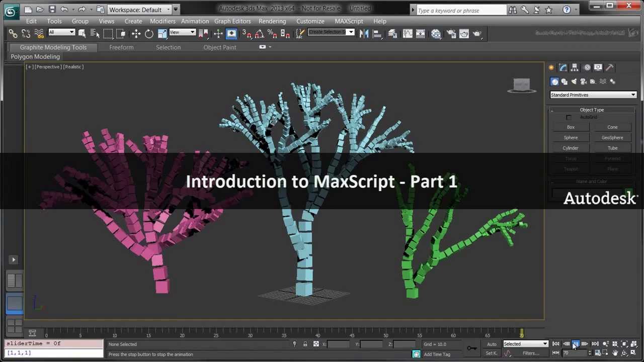Activate the Select and Move tool
The image size is (644, 362).
click(x=136, y=34)
